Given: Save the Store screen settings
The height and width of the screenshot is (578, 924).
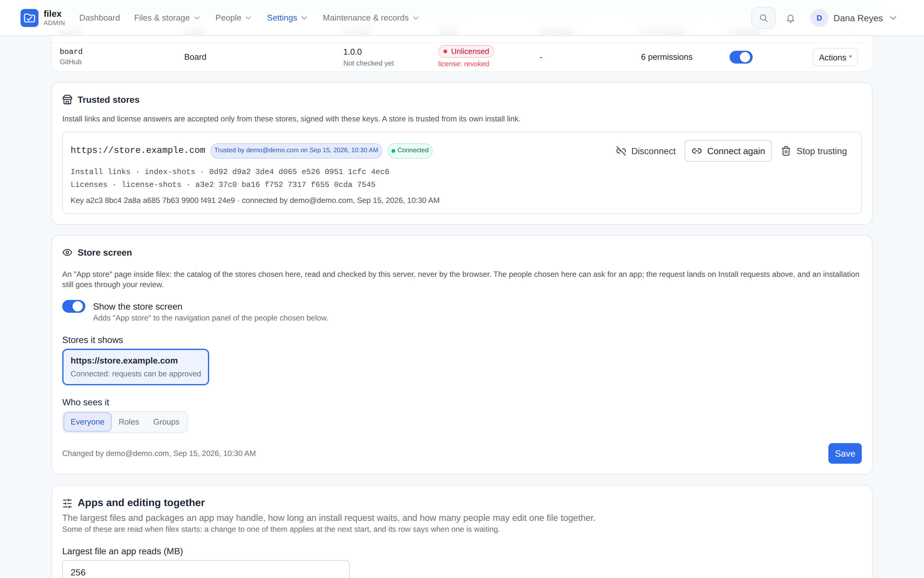Looking at the screenshot, I should [844, 453].
